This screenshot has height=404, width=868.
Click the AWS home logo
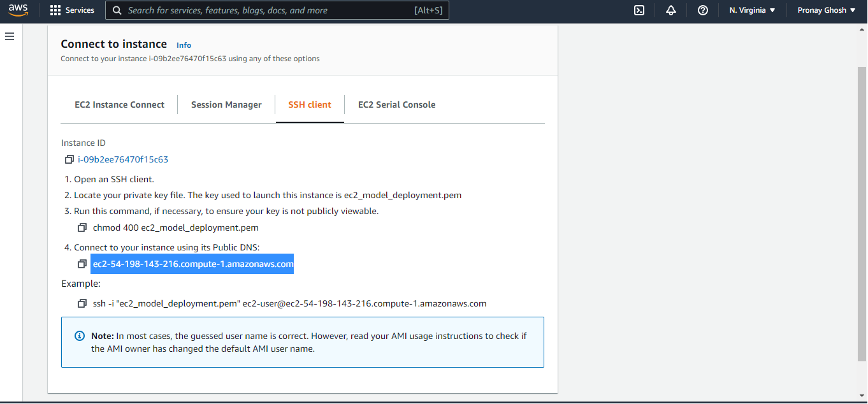click(18, 10)
